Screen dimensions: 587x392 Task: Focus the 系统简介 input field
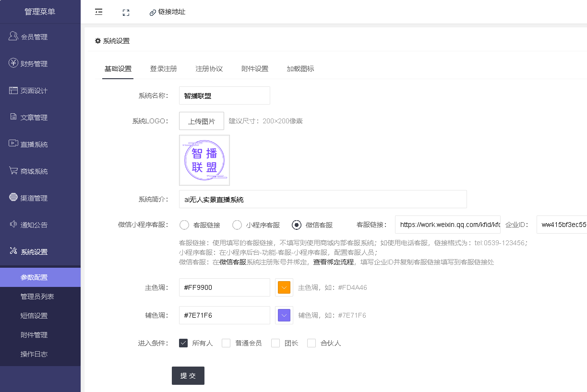[x=323, y=199]
